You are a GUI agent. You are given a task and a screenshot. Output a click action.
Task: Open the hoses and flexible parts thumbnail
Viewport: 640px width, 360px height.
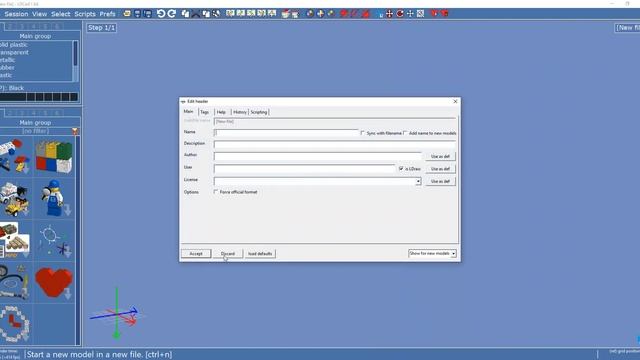[x=15, y=282]
